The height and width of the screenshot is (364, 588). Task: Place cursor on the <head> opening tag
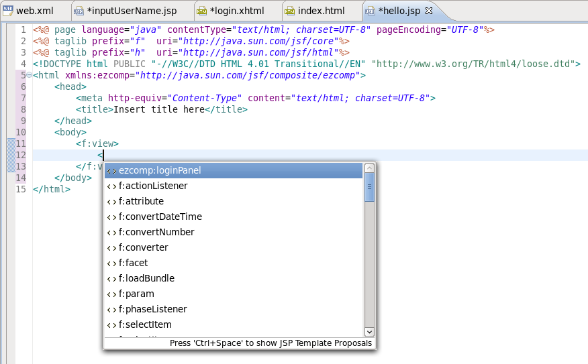point(70,86)
